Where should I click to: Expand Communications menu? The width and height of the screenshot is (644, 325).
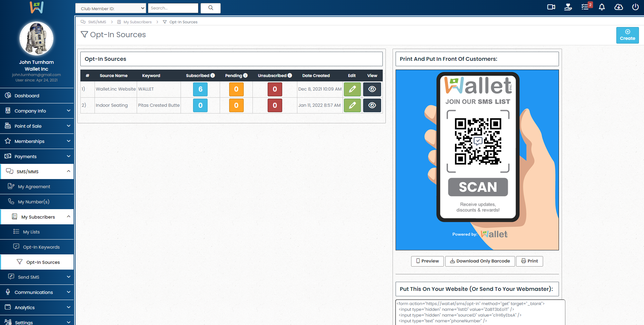pos(37,292)
